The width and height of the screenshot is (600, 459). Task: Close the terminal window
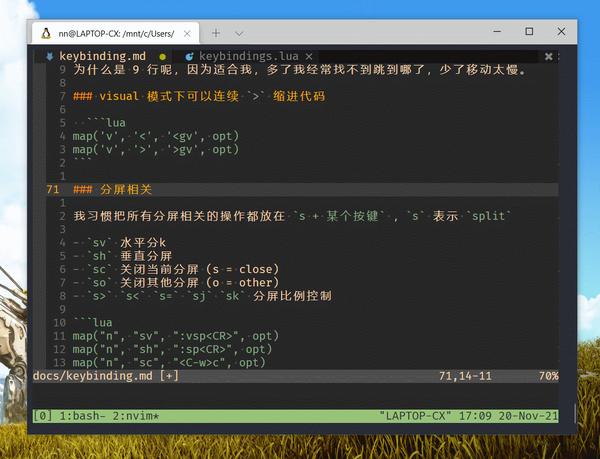(561, 31)
